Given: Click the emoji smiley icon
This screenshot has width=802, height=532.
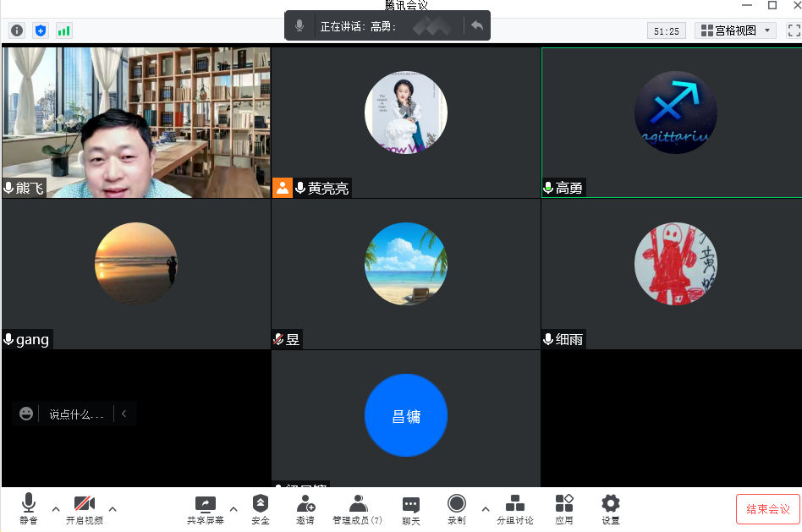Looking at the screenshot, I should [27, 414].
